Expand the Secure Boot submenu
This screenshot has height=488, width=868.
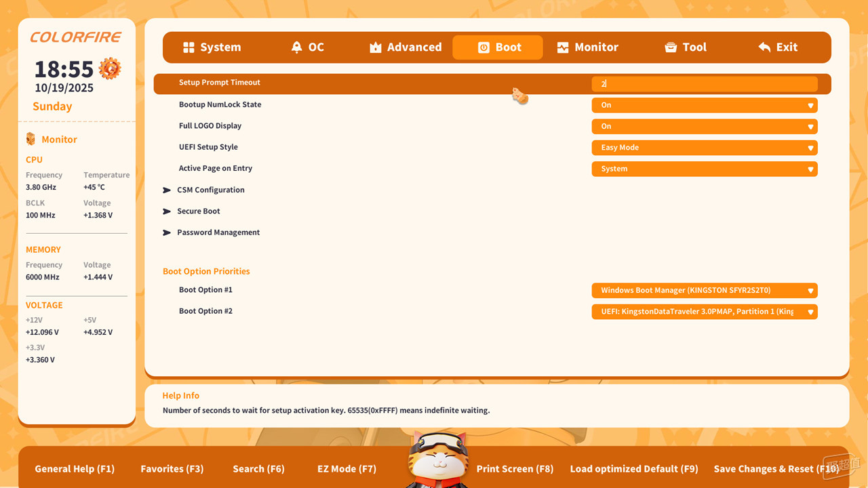coord(198,211)
